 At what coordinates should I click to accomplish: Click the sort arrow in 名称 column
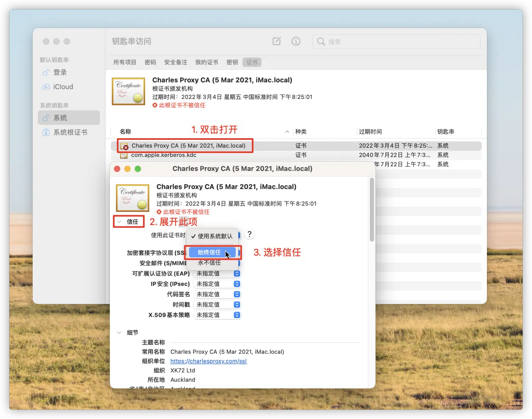click(x=287, y=132)
